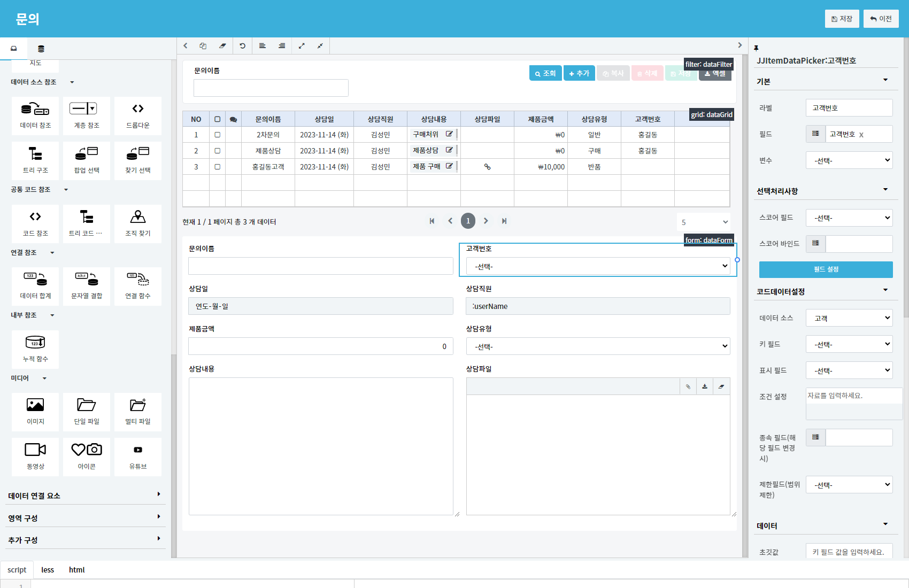Click the pin icon above JJItemDataPicker
This screenshot has height=588, width=909.
(x=756, y=48)
